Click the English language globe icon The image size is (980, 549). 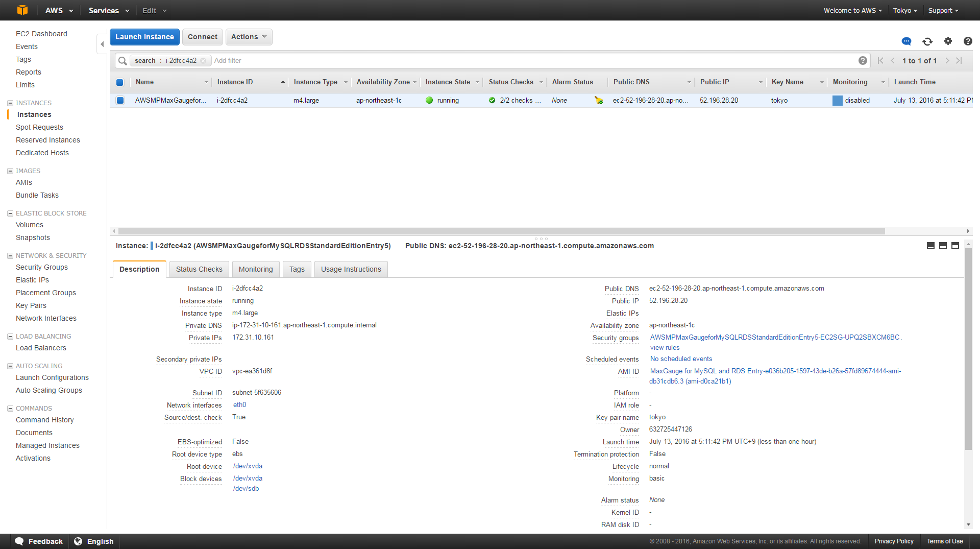[x=78, y=541]
